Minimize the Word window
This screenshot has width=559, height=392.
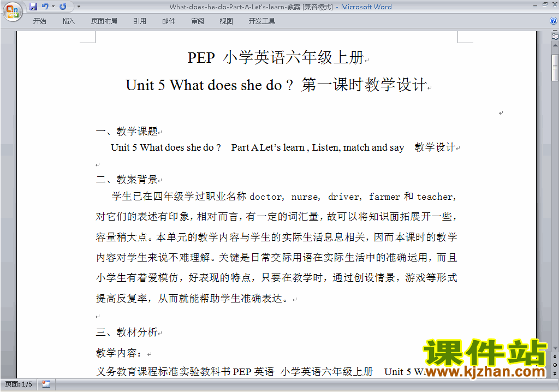535,5
